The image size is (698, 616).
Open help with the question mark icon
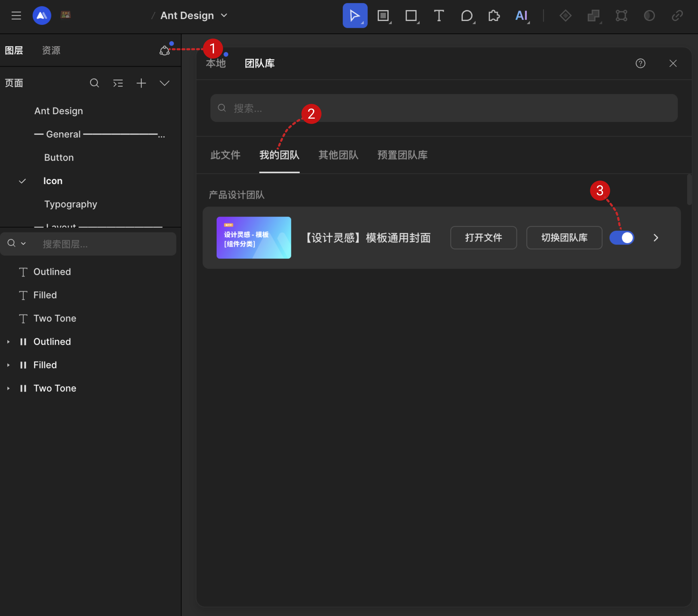coord(640,64)
